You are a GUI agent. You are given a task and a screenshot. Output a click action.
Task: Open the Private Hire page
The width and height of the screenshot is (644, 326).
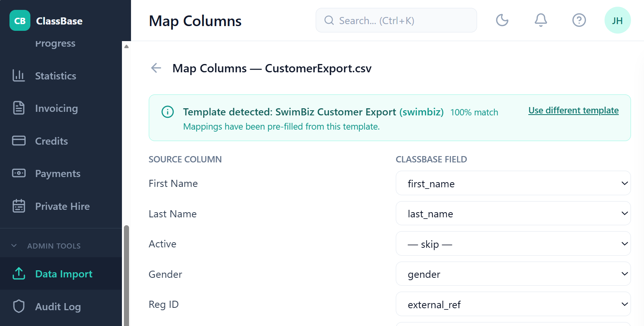click(x=61, y=206)
